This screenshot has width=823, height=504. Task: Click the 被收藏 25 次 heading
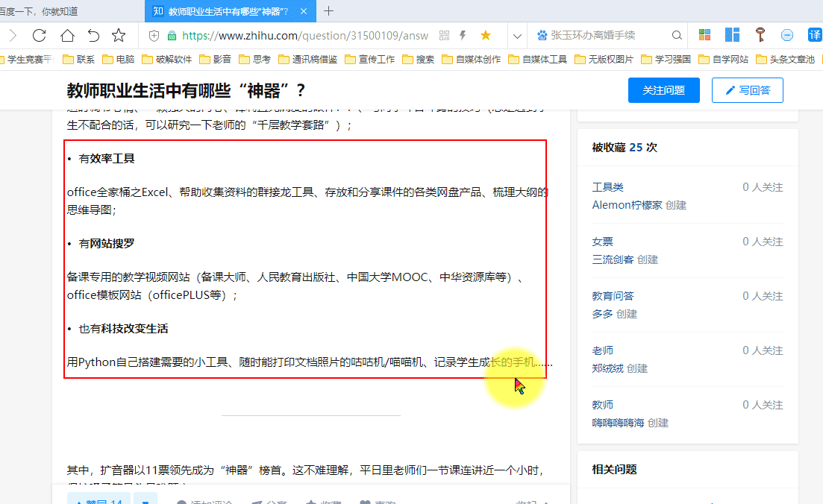coord(625,148)
